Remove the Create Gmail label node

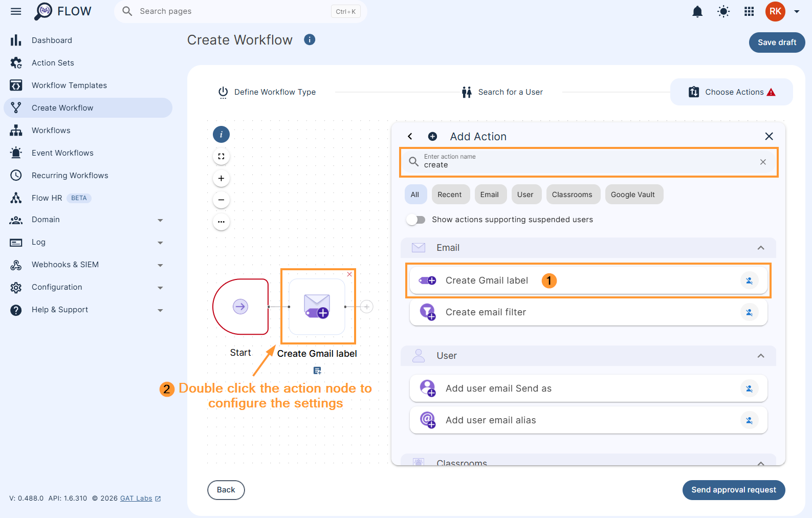(349, 274)
